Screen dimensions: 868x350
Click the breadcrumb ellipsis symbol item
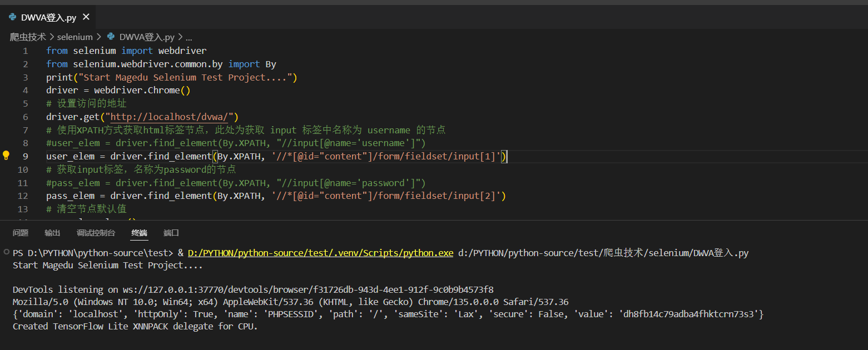pos(189,37)
